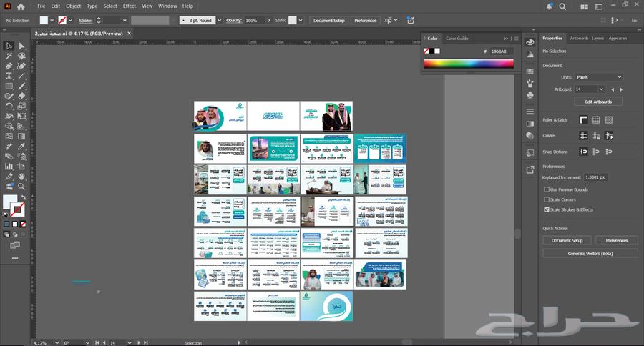Viewport: 644px width, 346px height.
Task: Click the hex color value field
Action: (x=501, y=51)
